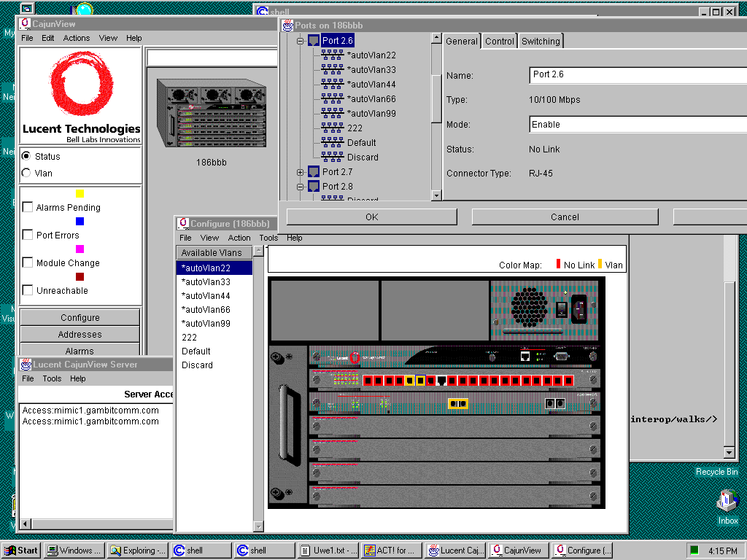The width and height of the screenshot is (747, 560).
Task: Click the Port 2.7 port icon
Action: click(314, 172)
